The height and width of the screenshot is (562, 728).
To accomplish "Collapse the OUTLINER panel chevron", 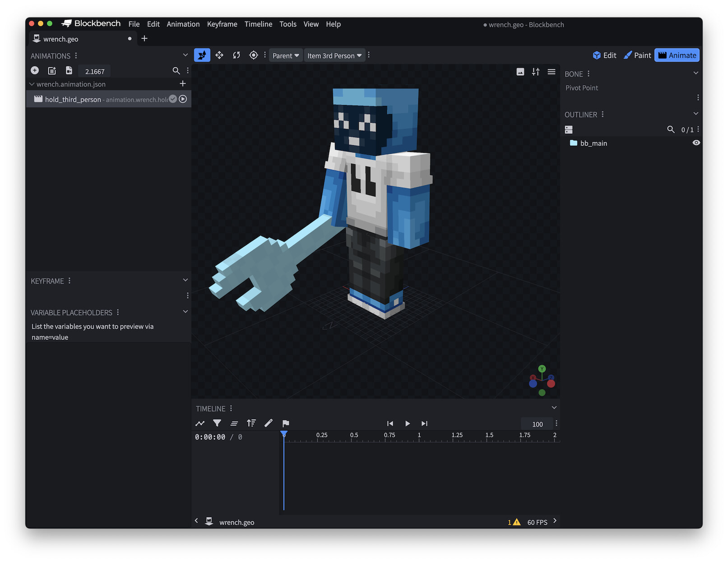I will [696, 114].
